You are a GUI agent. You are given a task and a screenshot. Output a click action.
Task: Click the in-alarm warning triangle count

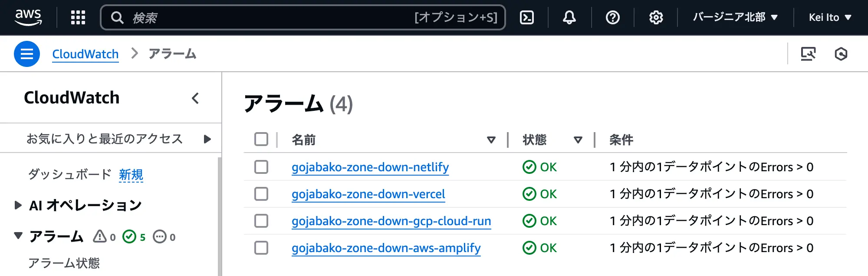(104, 236)
